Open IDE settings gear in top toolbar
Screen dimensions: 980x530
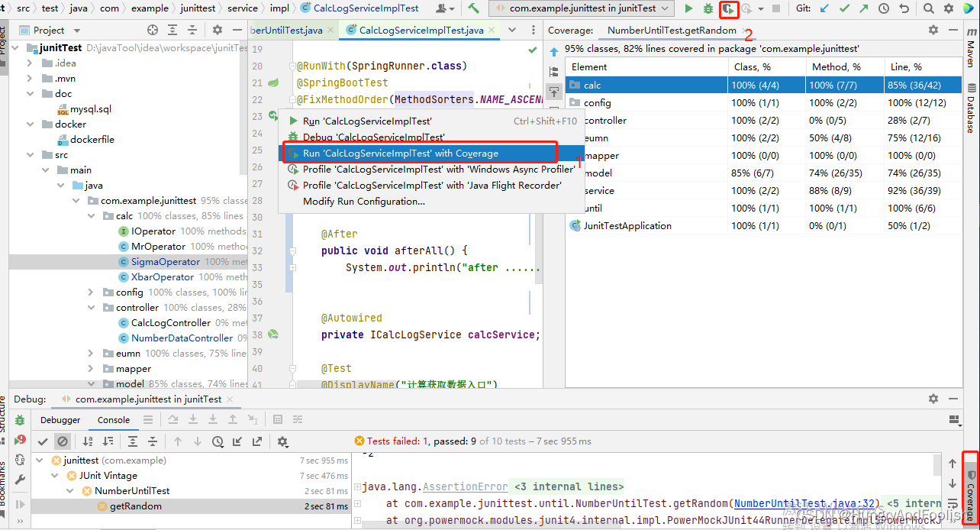(x=949, y=8)
